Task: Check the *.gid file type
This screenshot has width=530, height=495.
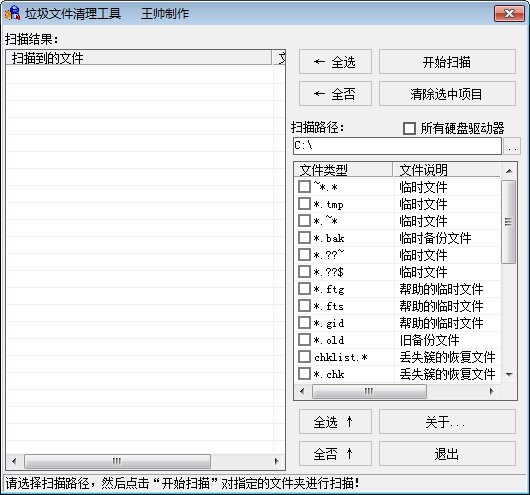Action: coord(304,323)
